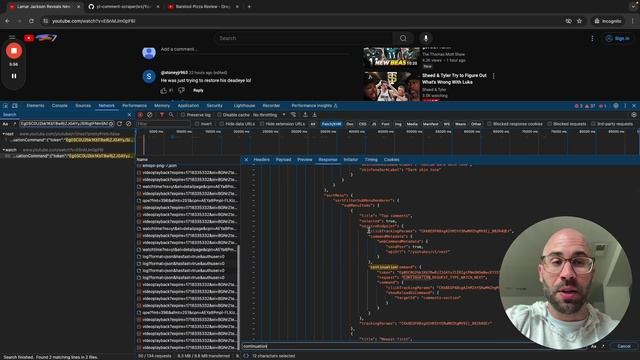The image size is (640, 360).
Task: Clear the DevTools search results
Action: [x=129, y=124]
